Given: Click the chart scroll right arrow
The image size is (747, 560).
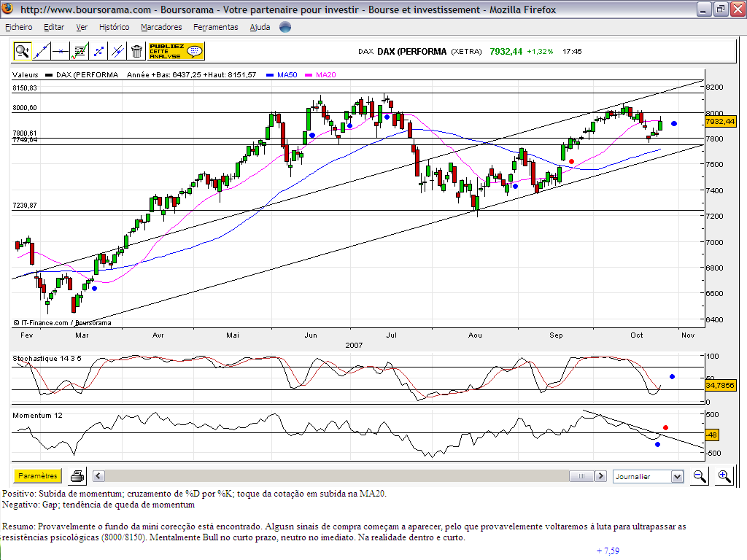Looking at the screenshot, I should point(601,475).
